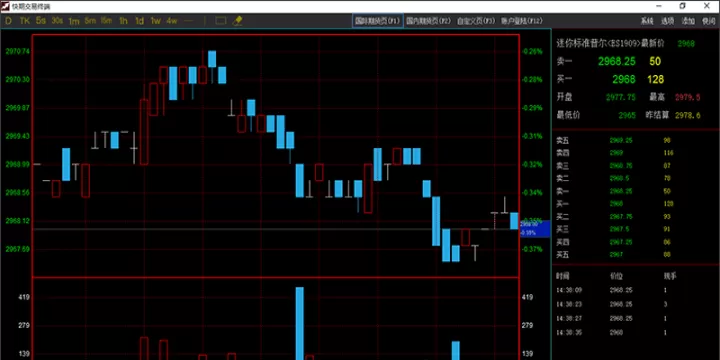Select the 卖三 row in order book
This screenshot has height=360, width=720.
[636, 166]
